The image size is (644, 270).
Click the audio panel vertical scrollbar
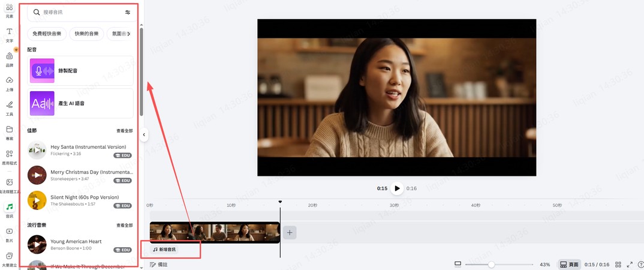tap(142, 72)
